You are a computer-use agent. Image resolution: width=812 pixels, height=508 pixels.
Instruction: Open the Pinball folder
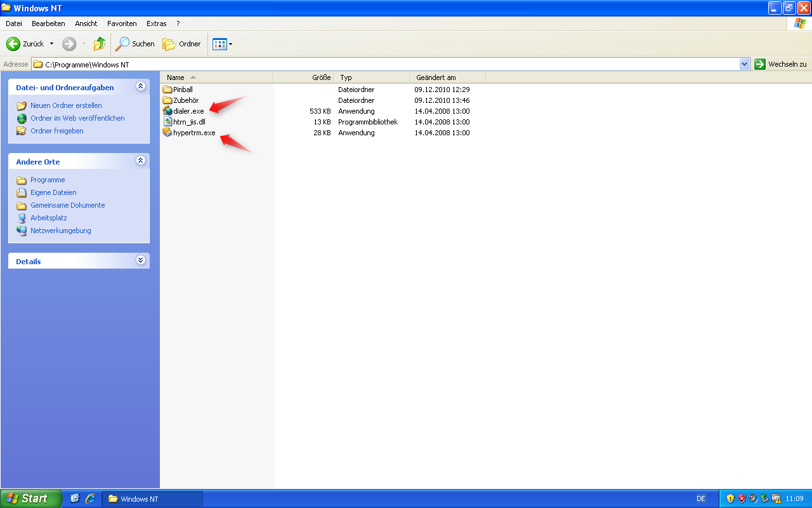(x=183, y=89)
